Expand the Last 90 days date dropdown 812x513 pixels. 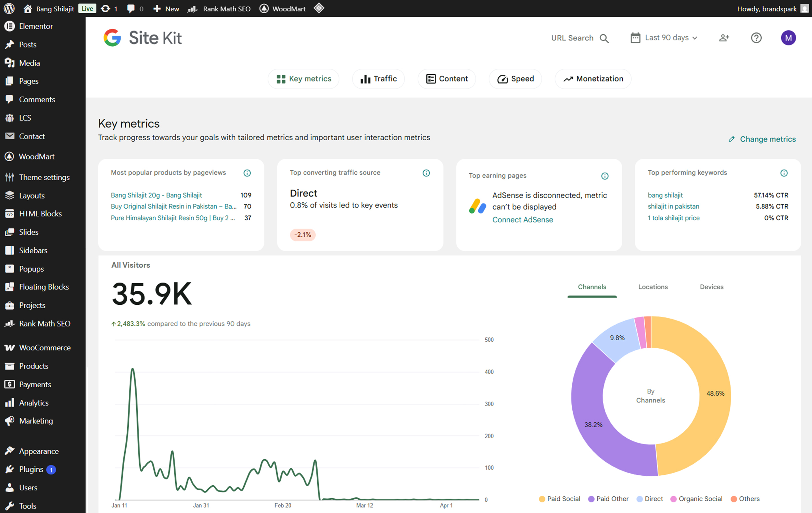664,38
